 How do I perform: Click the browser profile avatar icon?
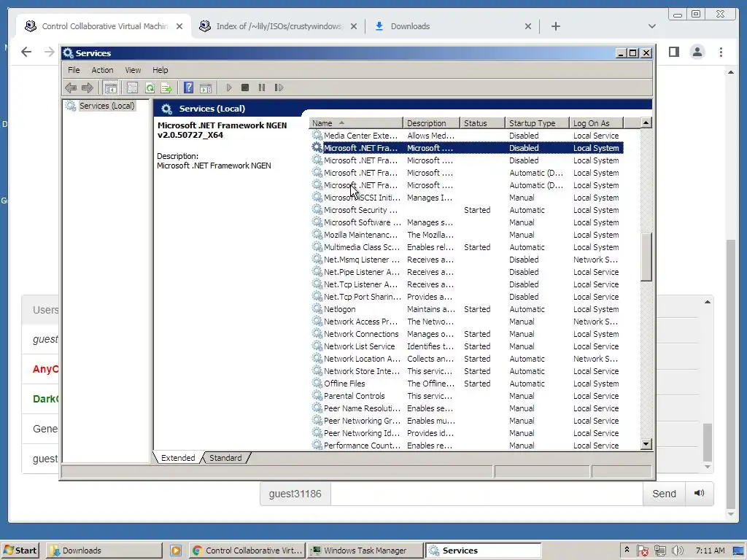pos(697,52)
